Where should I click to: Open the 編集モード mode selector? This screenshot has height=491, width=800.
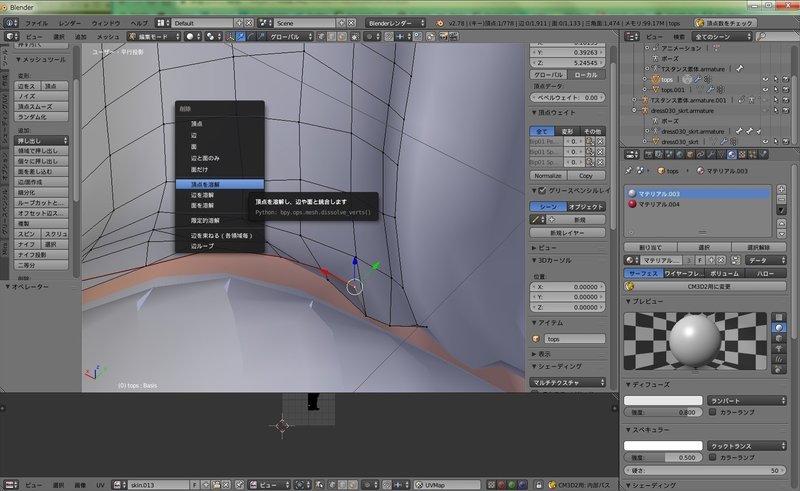click(155, 37)
